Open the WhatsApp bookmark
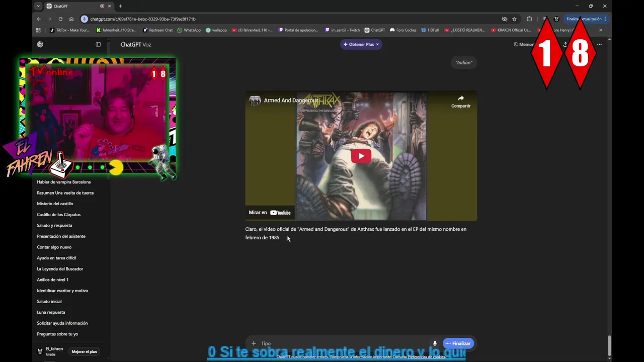The height and width of the screenshot is (362, 644). point(189,30)
